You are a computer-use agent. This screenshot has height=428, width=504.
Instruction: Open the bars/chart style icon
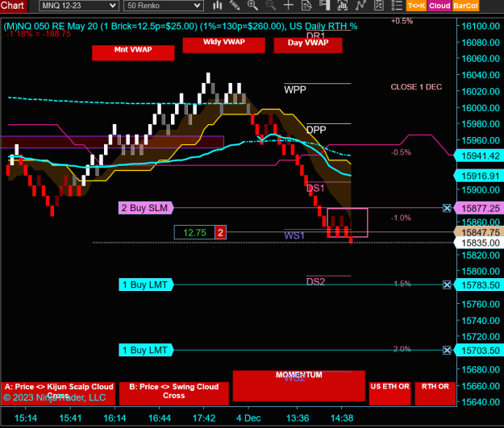point(218,5)
